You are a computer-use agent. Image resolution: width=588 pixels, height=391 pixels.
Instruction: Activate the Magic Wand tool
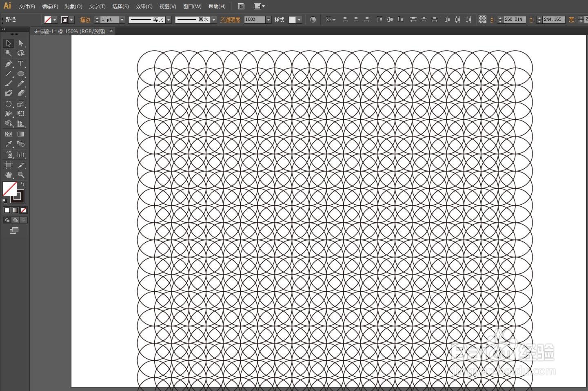(9, 53)
